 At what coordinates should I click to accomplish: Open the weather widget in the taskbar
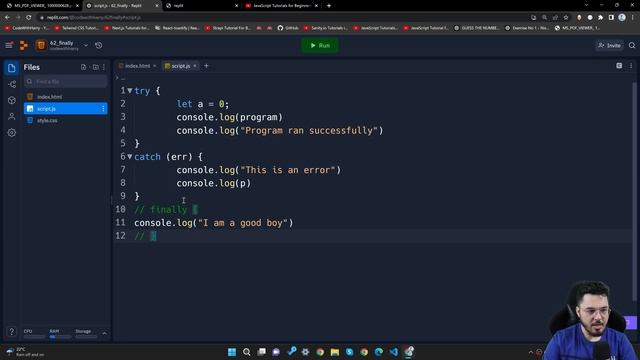point(24,352)
